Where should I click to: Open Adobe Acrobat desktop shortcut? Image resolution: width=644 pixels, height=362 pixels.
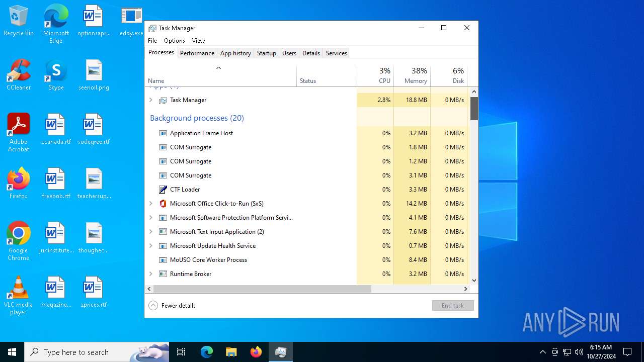coord(19,133)
